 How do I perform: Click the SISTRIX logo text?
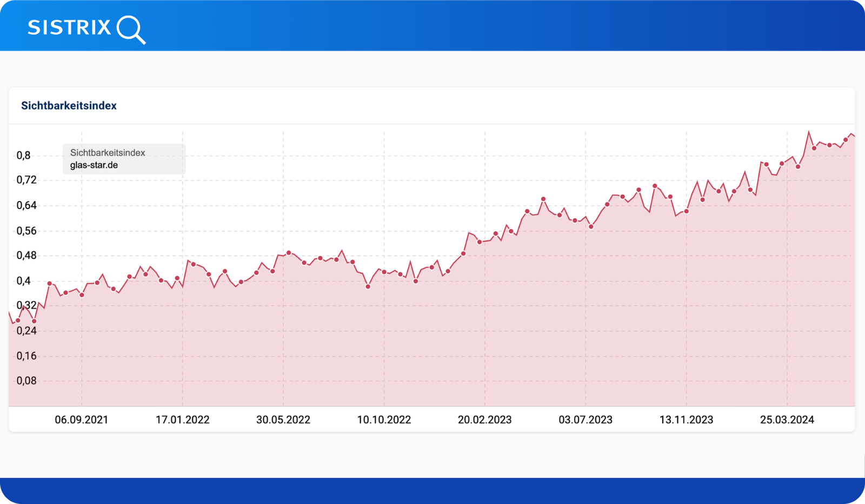[69, 28]
